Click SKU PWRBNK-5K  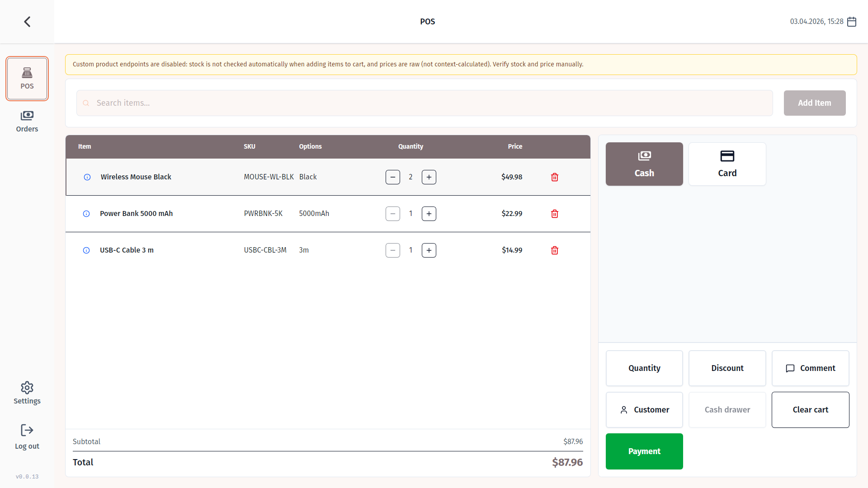coord(263,214)
